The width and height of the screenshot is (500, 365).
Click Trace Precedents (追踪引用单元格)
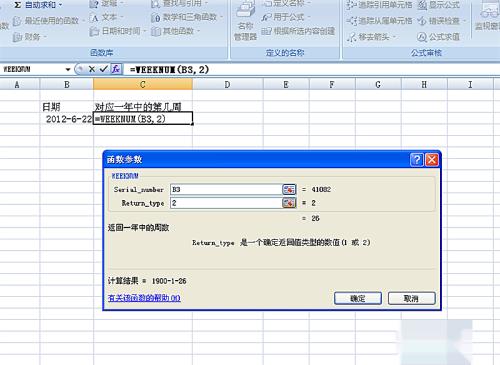(379, 5)
